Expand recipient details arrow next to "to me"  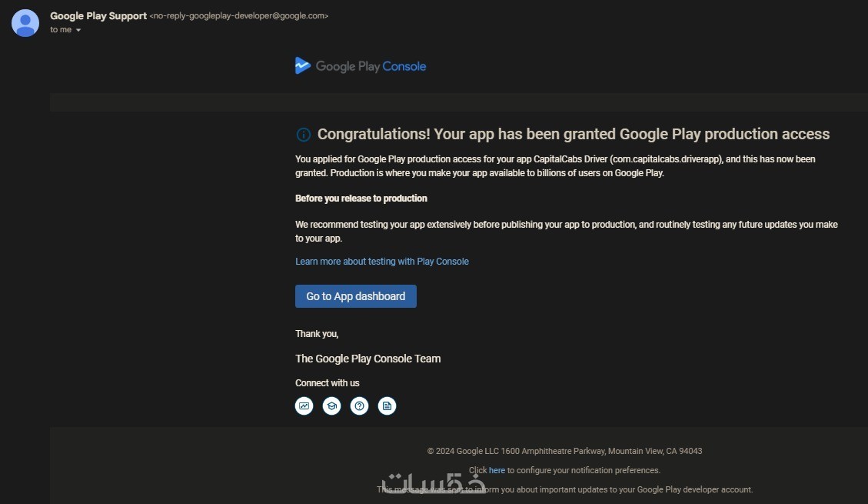coord(78,31)
